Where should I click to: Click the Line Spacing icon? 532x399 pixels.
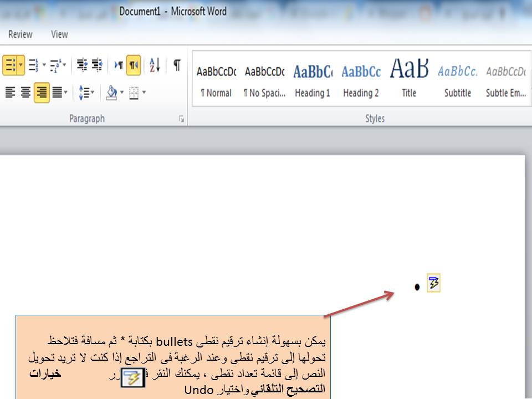(84, 93)
